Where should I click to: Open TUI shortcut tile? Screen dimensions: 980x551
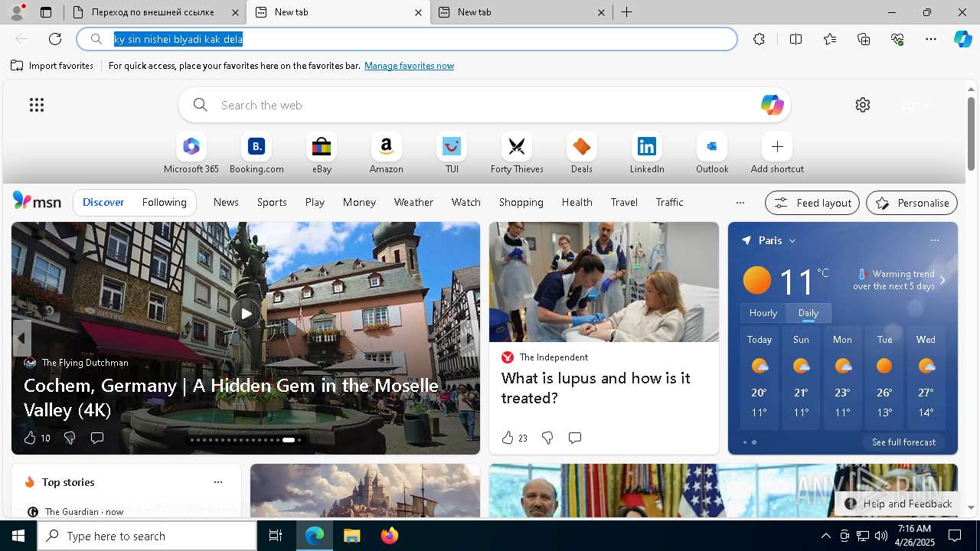[x=452, y=153]
